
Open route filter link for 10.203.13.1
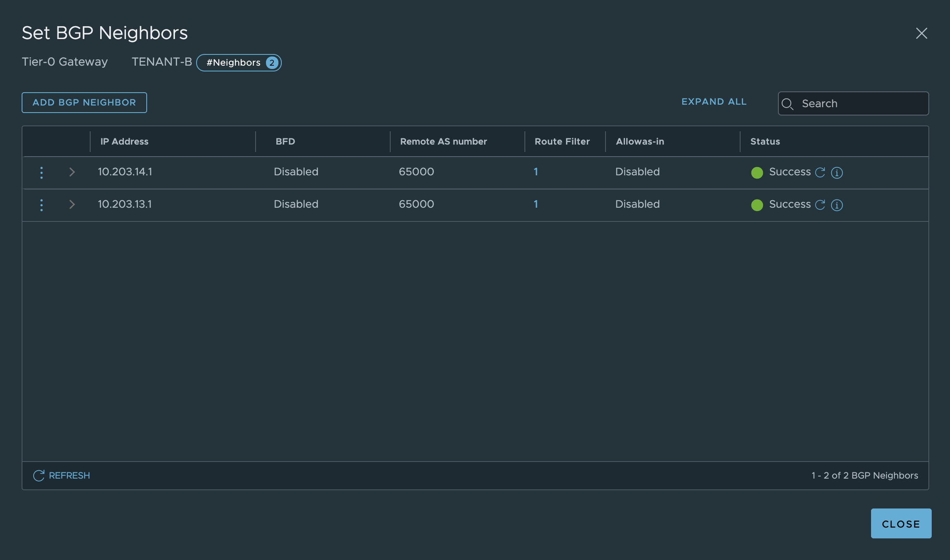click(536, 204)
